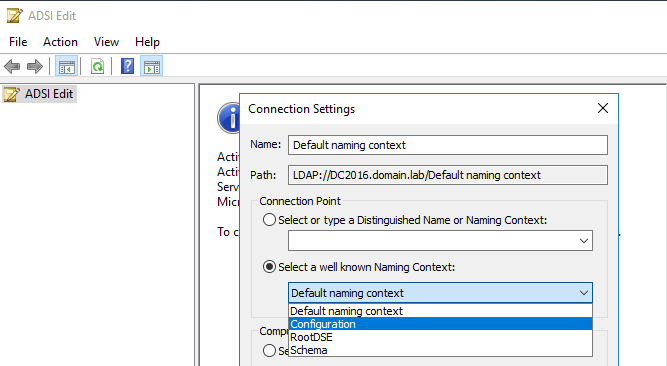
Task: Click the Forward arrow toolbar icon
Action: pyautogui.click(x=35, y=66)
